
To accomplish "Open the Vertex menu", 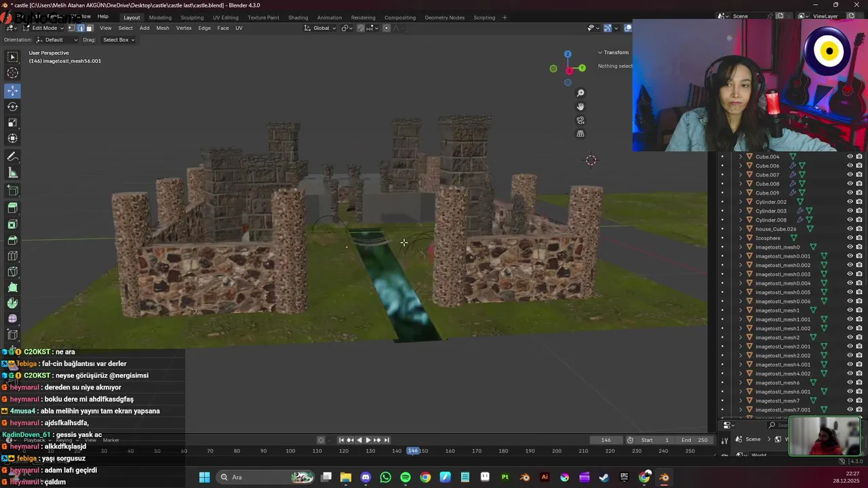I will (184, 28).
